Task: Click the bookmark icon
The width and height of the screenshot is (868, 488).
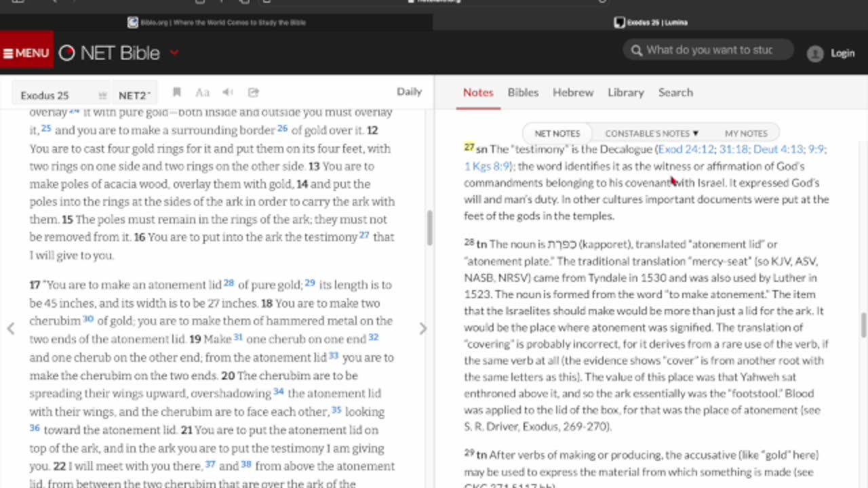Action: click(176, 92)
